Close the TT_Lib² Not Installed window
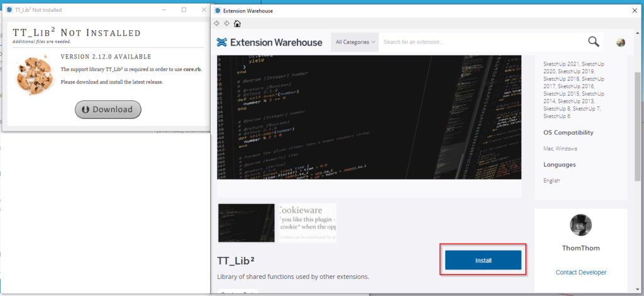 204,10
